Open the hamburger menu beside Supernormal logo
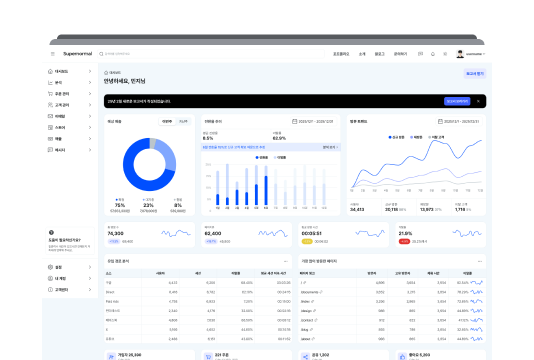This screenshot has height=360, width=534. [x=53, y=54]
